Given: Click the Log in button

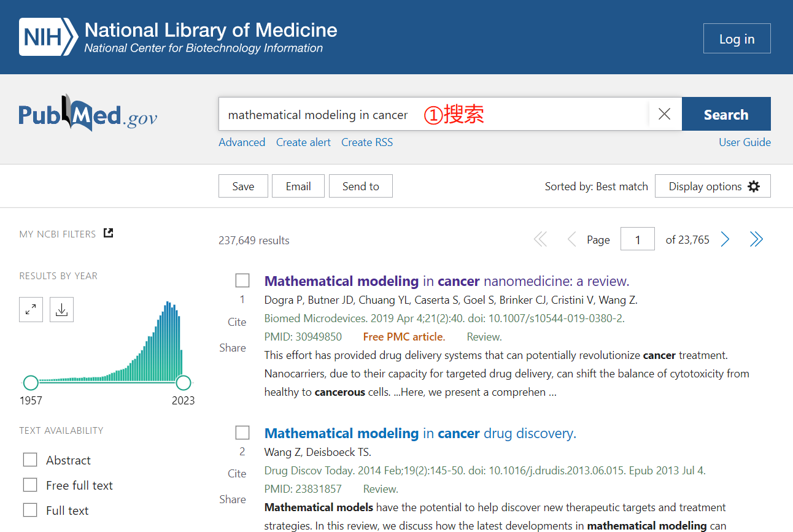Looking at the screenshot, I should click(x=737, y=39).
